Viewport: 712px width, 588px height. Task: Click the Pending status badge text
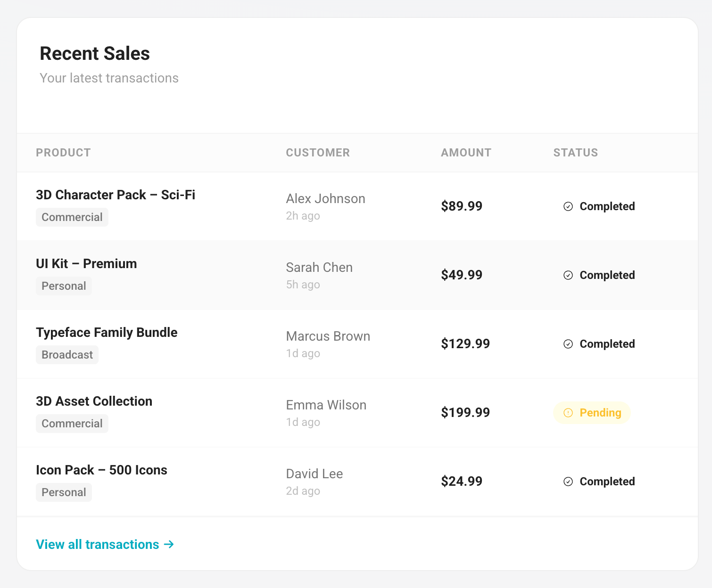(x=600, y=413)
